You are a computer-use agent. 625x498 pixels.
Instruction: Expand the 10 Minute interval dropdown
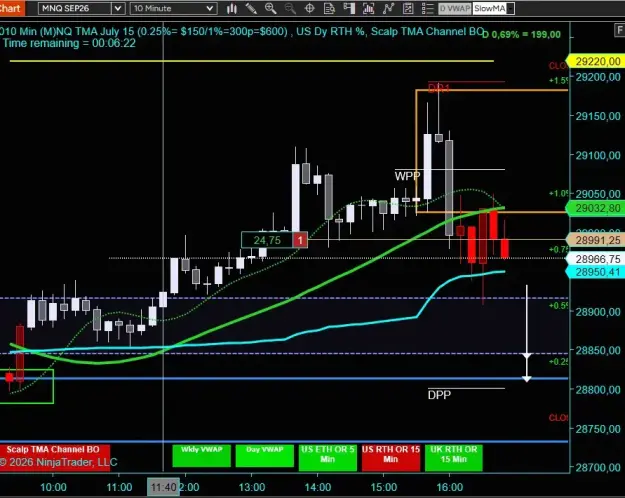pos(210,8)
